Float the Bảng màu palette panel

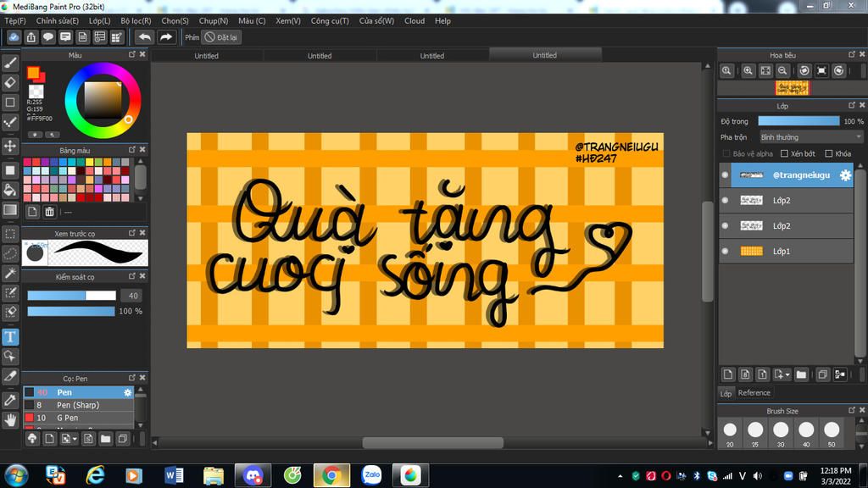click(131, 149)
